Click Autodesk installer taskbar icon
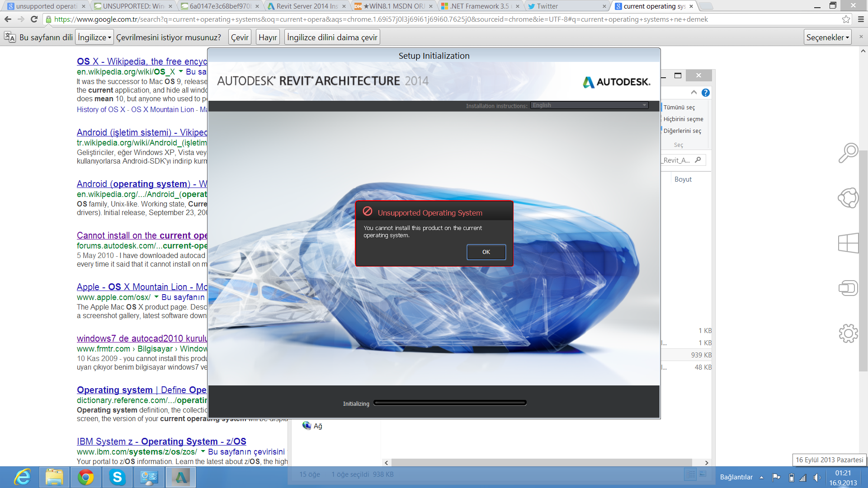The width and height of the screenshot is (868, 488). [x=181, y=477]
